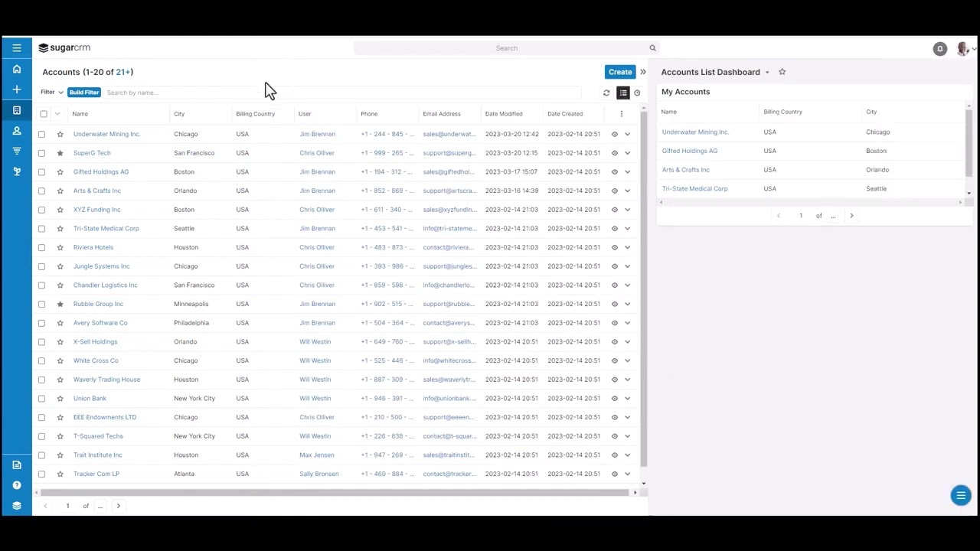Open row actions for Chandler Logistics Inc
This screenshot has width=980, height=551.
(x=628, y=285)
